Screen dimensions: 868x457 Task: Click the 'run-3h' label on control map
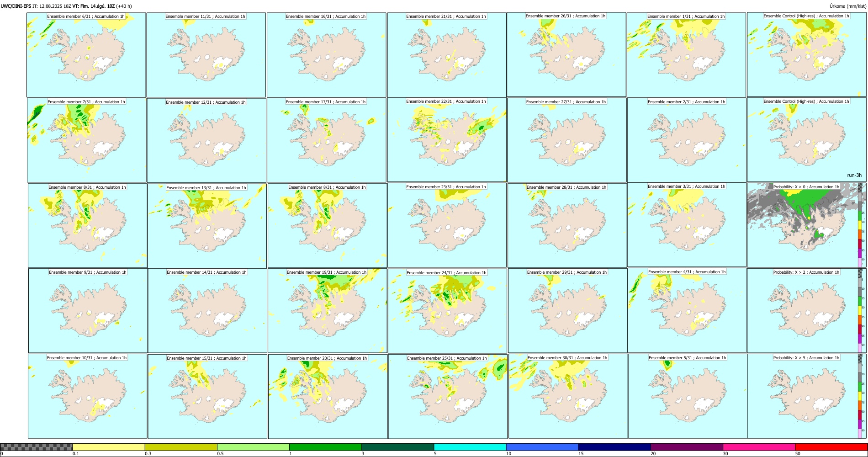tap(854, 175)
